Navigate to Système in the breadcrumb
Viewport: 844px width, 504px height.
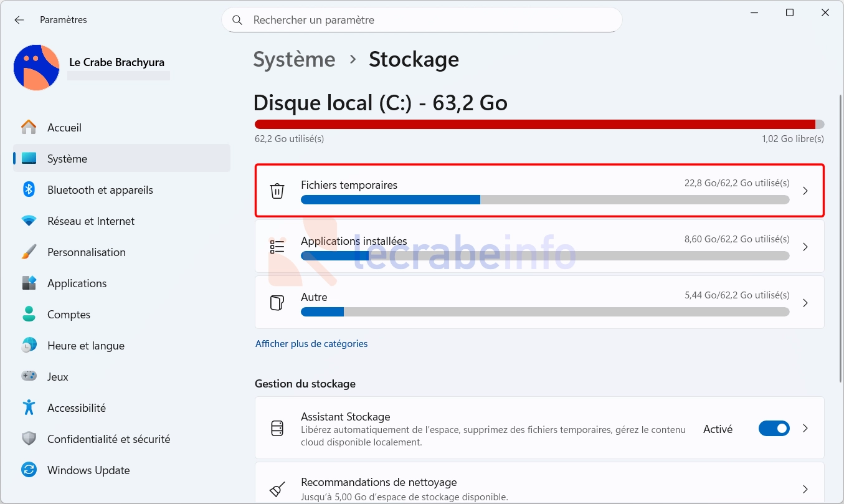(x=294, y=60)
